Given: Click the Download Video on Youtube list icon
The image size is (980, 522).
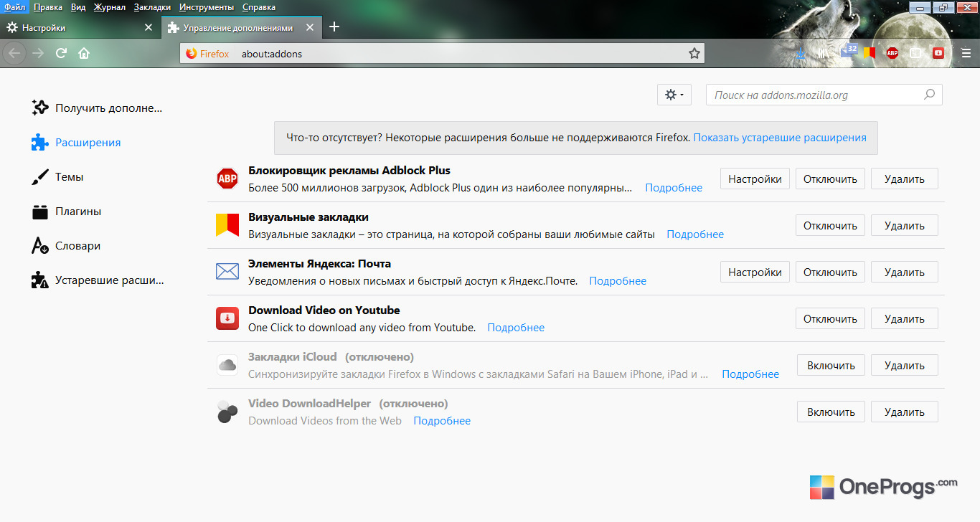Looking at the screenshot, I should (227, 318).
